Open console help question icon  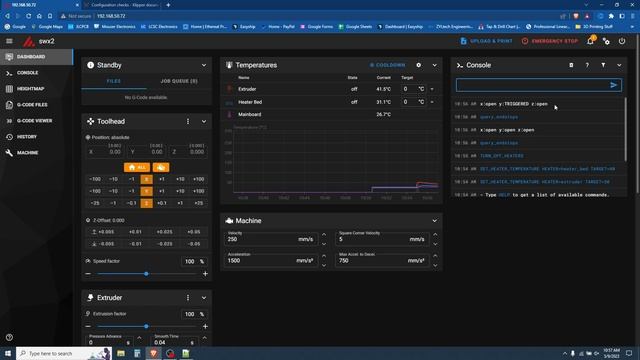(x=587, y=65)
